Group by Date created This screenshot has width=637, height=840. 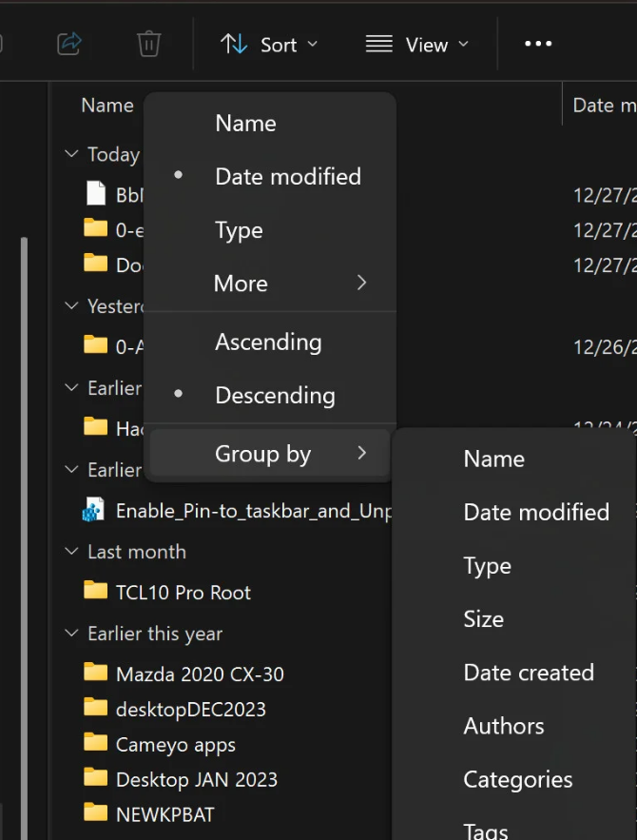[x=528, y=673]
